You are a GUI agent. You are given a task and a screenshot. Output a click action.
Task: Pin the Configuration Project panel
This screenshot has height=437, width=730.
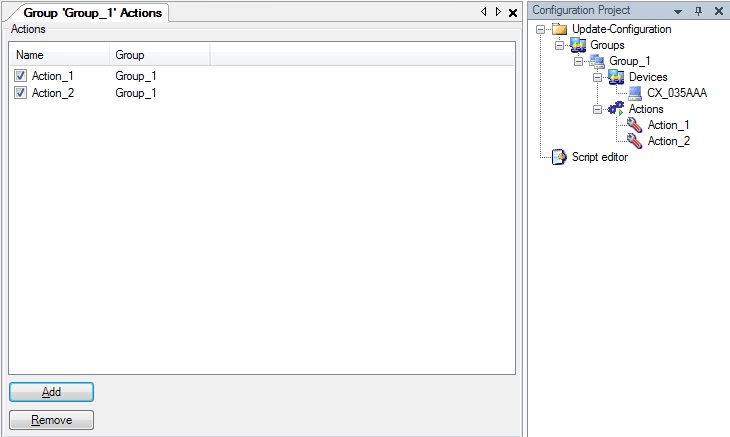pyautogui.click(x=698, y=11)
